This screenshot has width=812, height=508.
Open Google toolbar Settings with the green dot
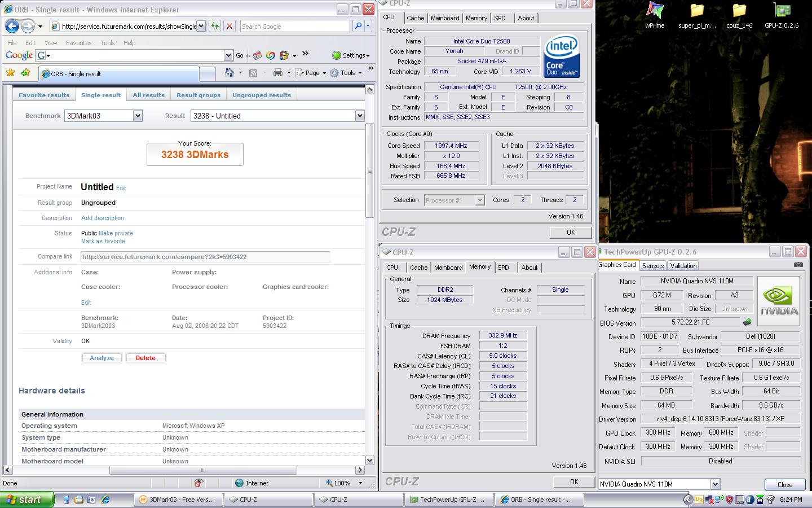351,55
